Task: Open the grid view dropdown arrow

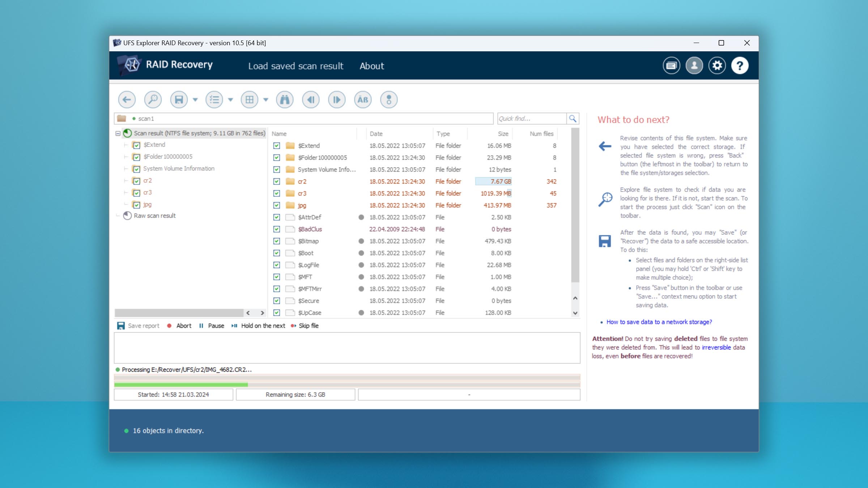Action: coord(266,100)
